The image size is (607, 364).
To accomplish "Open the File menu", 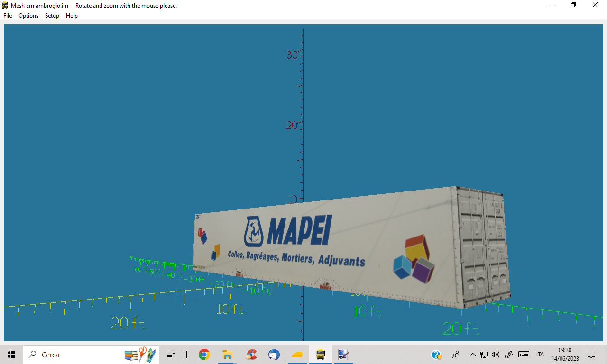I will point(8,16).
